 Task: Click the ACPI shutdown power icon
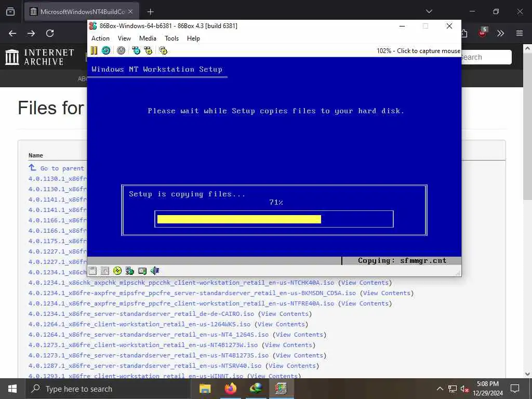pos(121,50)
